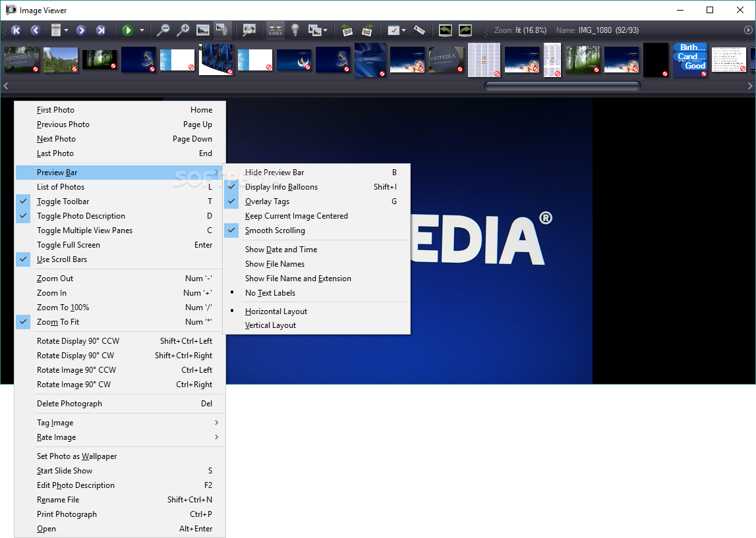The height and width of the screenshot is (538, 756).
Task: Uncheck Toggle Photo Description option
Action: (119, 216)
